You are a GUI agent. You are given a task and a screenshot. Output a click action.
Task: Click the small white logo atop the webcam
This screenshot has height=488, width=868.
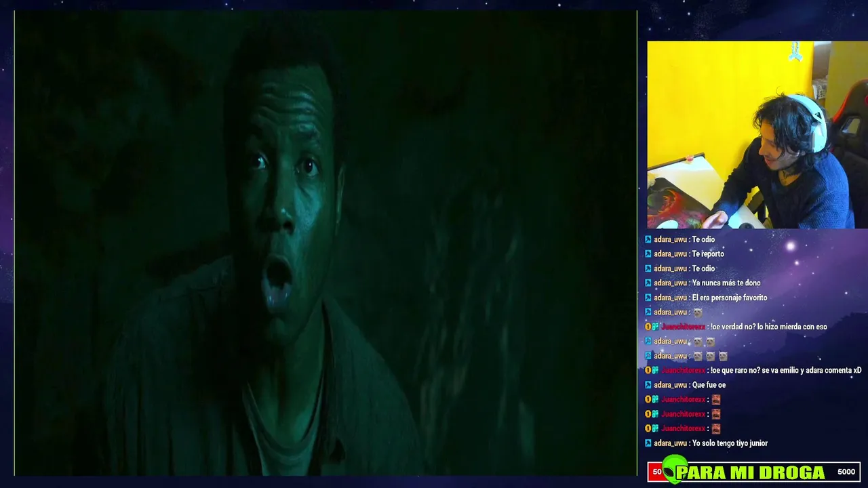click(795, 52)
